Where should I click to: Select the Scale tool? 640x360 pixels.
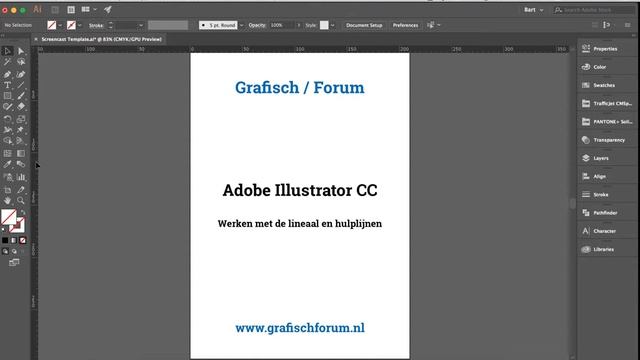(x=21, y=119)
